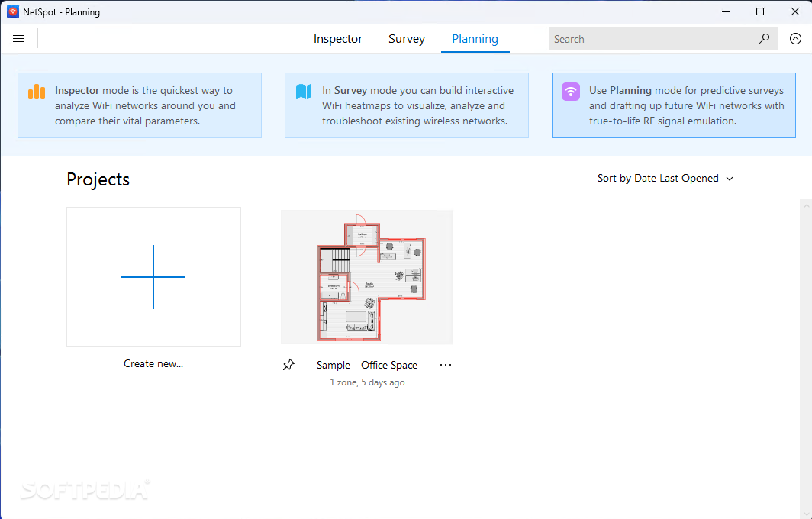Pin the Sample - Office Space project
Viewport: 812px width, 519px height.
pos(288,365)
